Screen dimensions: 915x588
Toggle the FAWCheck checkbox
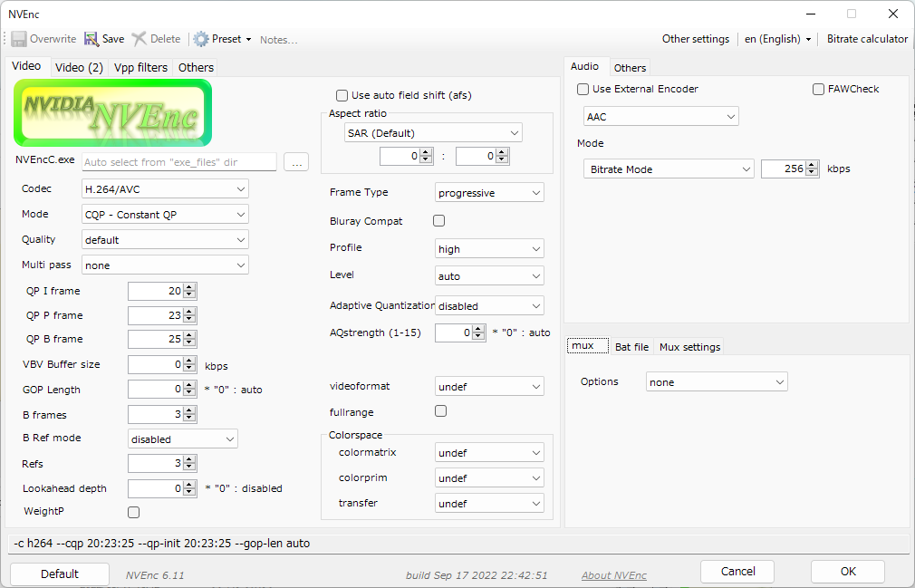[818, 90]
